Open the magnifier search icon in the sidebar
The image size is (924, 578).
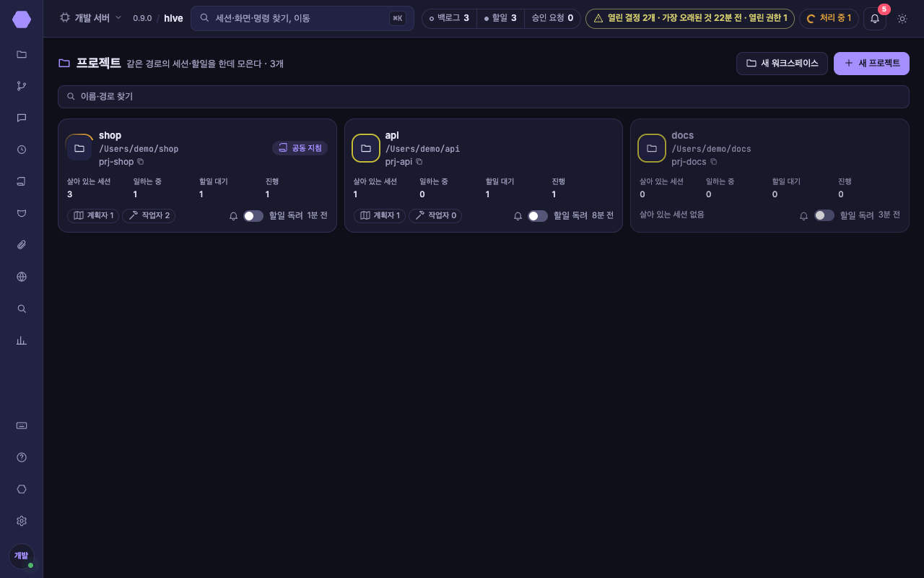tap(22, 309)
